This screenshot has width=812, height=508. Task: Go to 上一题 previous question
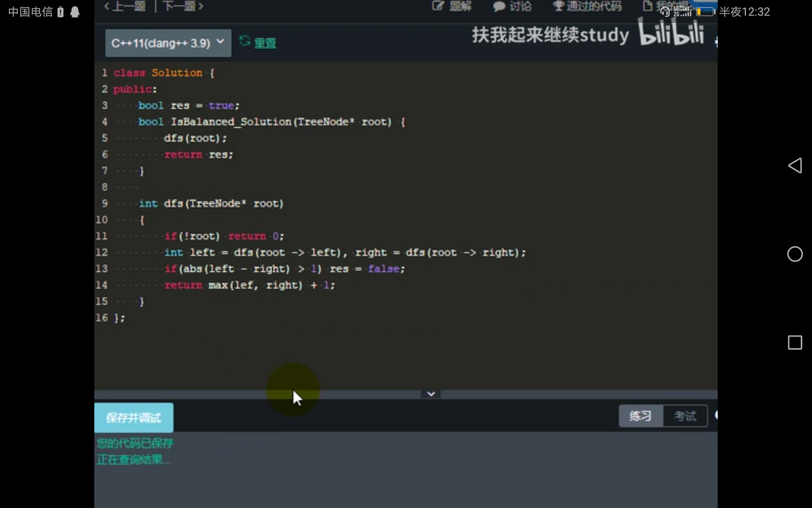point(129,6)
